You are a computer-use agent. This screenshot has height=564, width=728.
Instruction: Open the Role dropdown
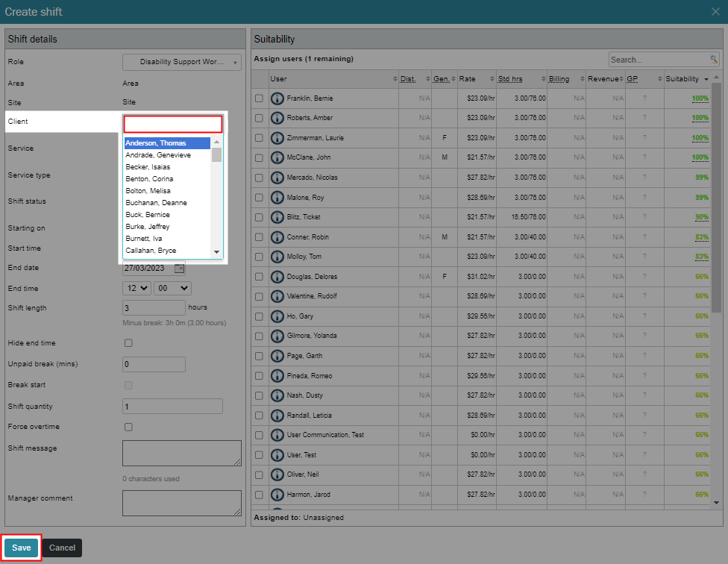pos(182,62)
